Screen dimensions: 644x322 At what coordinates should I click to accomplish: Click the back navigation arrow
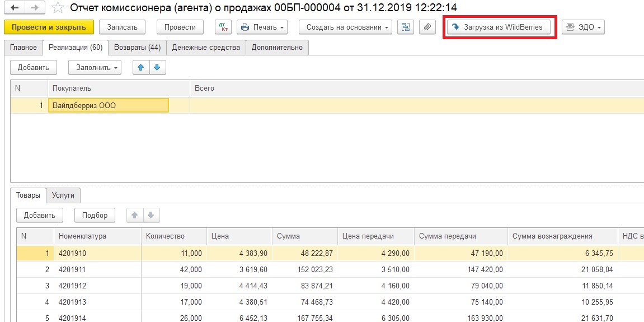click(15, 8)
